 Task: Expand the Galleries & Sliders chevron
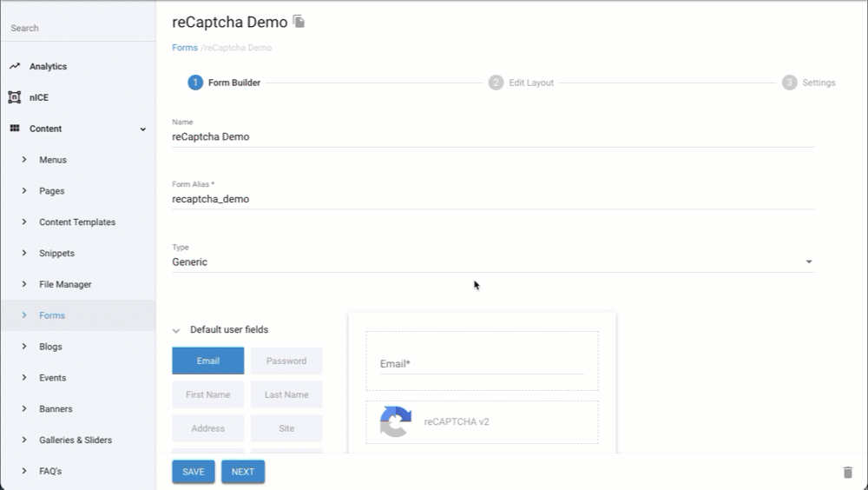point(23,439)
